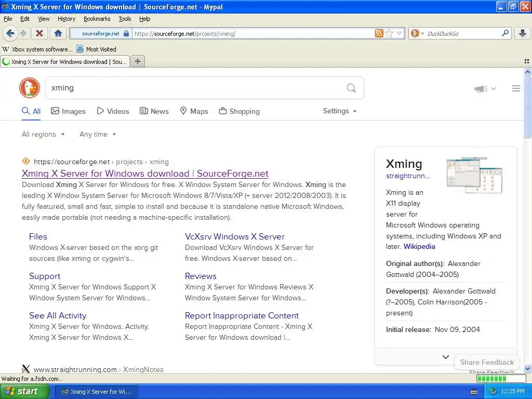Open the View menu

click(x=44, y=19)
